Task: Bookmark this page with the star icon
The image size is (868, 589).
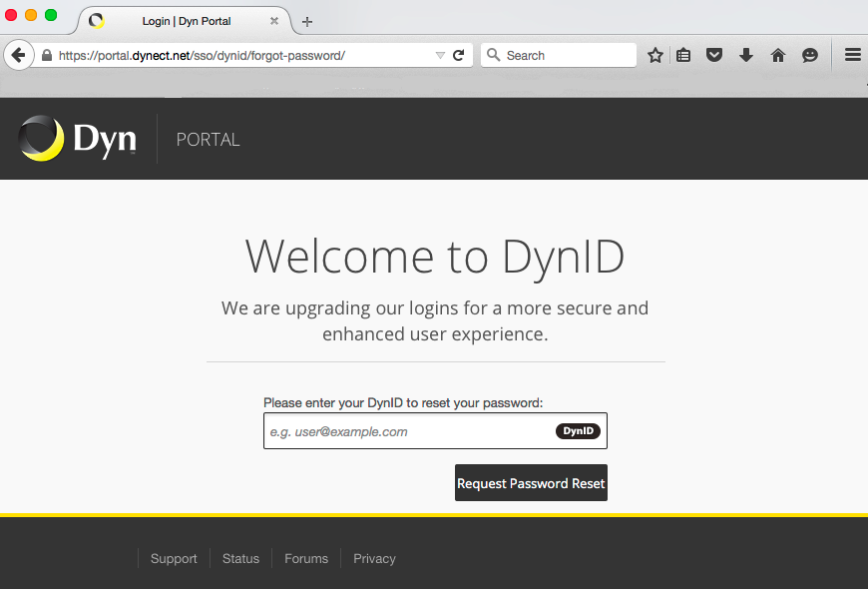Action: 655,55
